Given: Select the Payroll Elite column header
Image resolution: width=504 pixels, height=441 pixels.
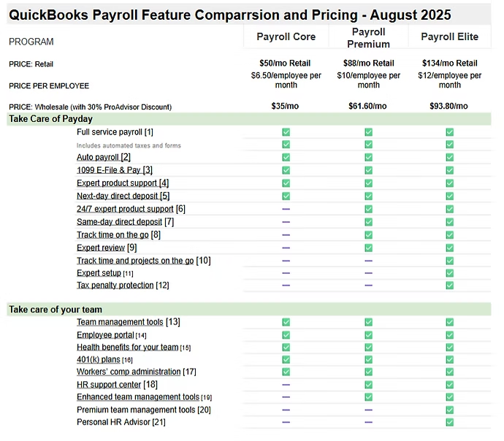Looking at the screenshot, I should pyautogui.click(x=449, y=37).
